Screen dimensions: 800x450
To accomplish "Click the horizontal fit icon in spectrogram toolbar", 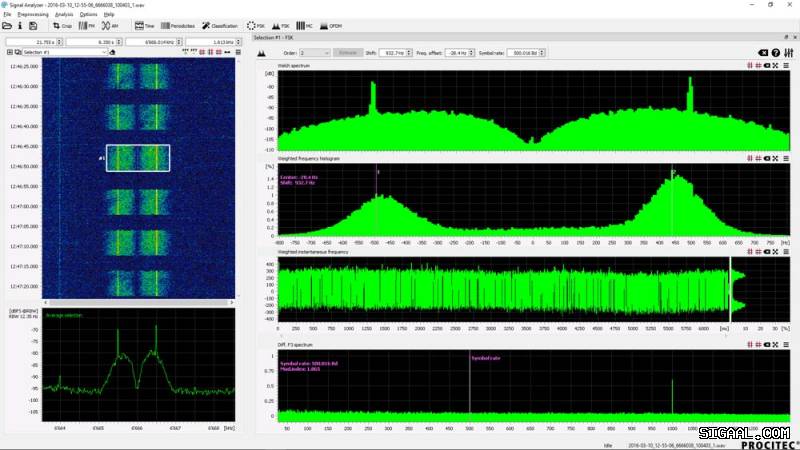I will pos(227,52).
